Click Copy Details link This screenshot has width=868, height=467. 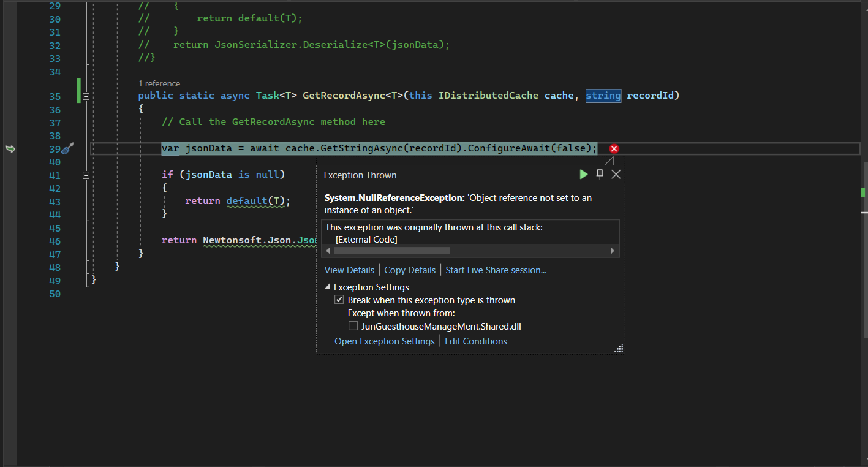point(410,270)
